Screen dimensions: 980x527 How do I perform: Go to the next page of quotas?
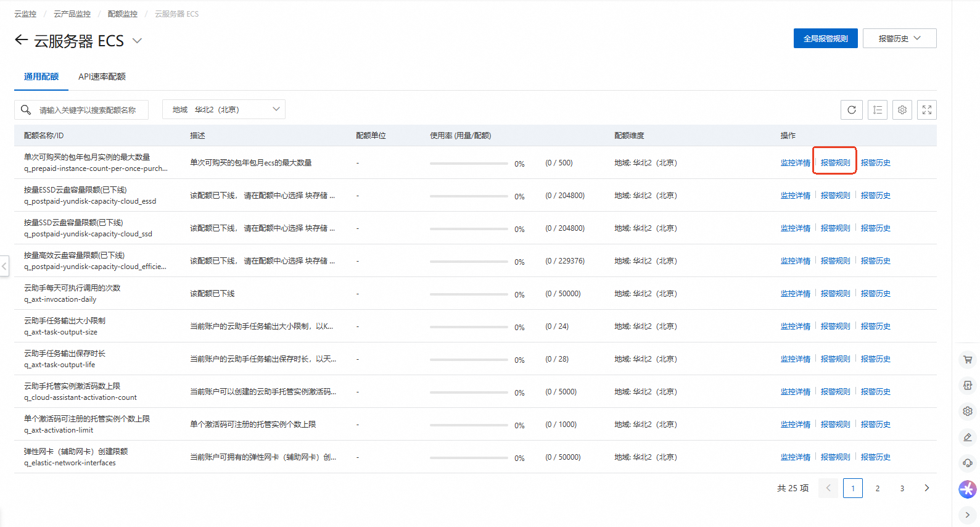(x=926, y=488)
